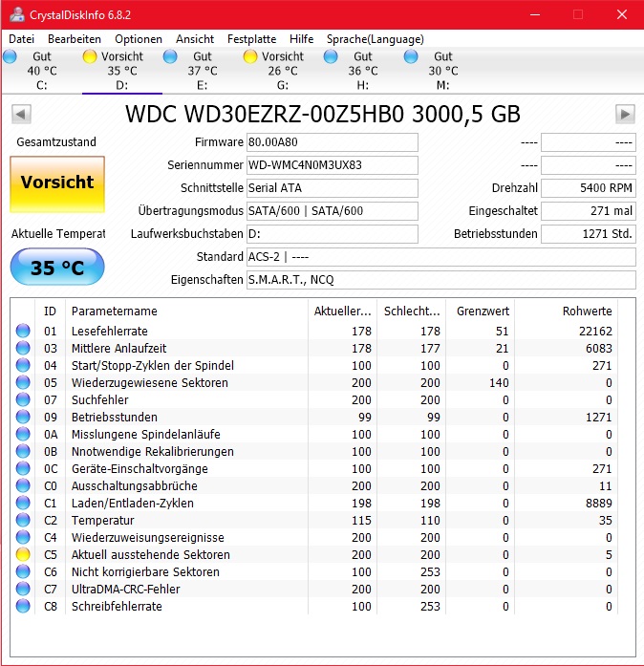Go to next disk with right arrow
This screenshot has width=644, height=666.
coord(625,114)
